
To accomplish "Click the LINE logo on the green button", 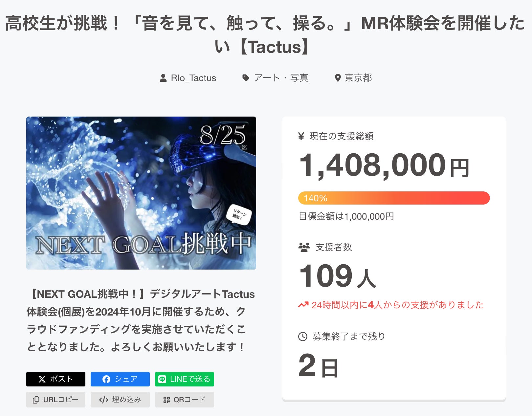I will point(162,379).
